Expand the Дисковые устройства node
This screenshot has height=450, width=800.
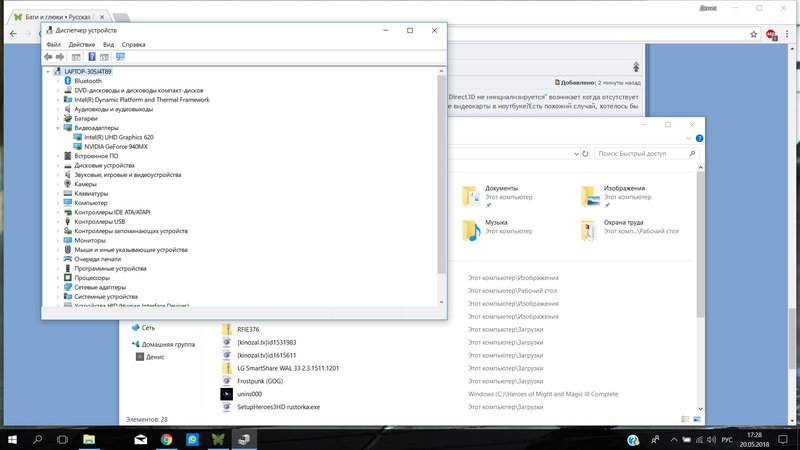[x=58, y=165]
